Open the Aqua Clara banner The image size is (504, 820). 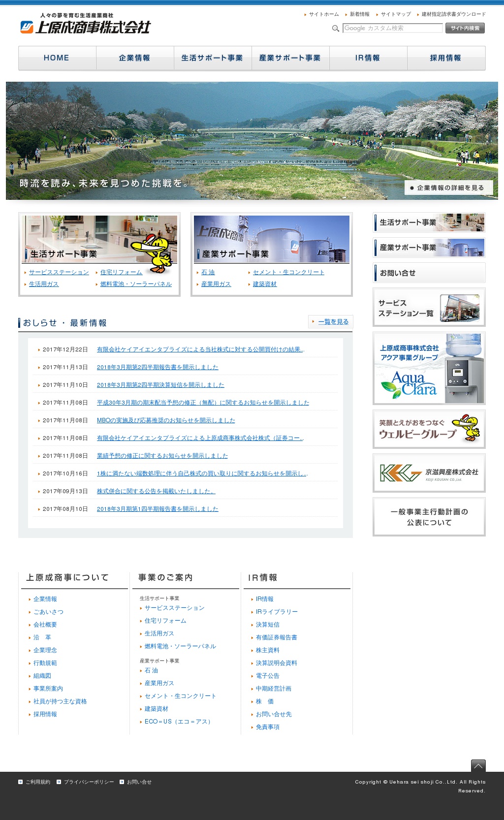point(429,368)
